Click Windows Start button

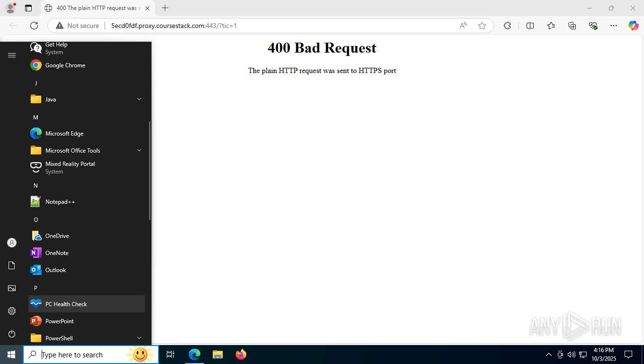[11, 355]
